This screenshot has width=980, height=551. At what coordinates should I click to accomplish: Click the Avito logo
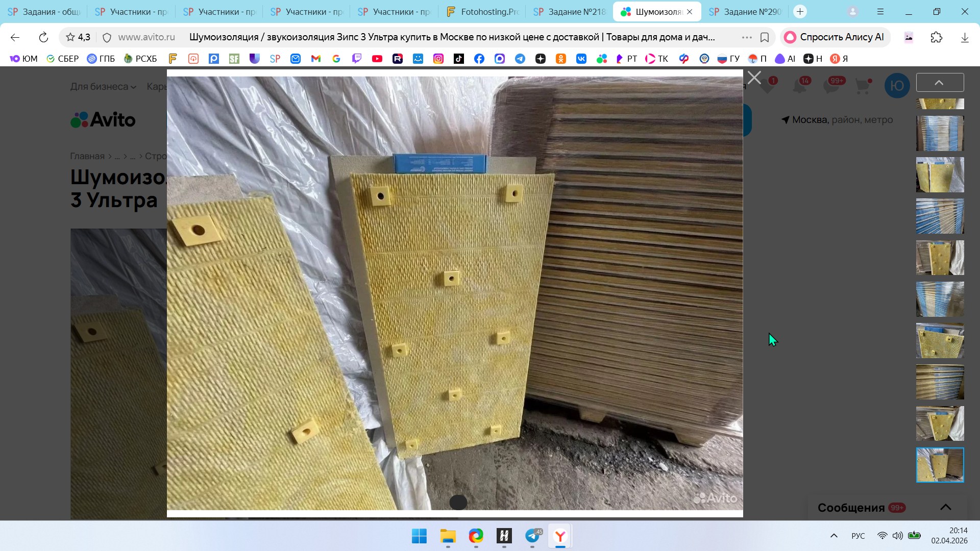[103, 120]
